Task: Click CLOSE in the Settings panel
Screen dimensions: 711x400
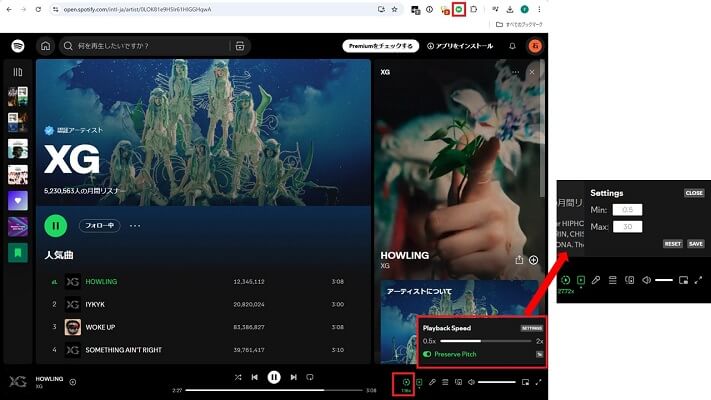Action: 694,193
